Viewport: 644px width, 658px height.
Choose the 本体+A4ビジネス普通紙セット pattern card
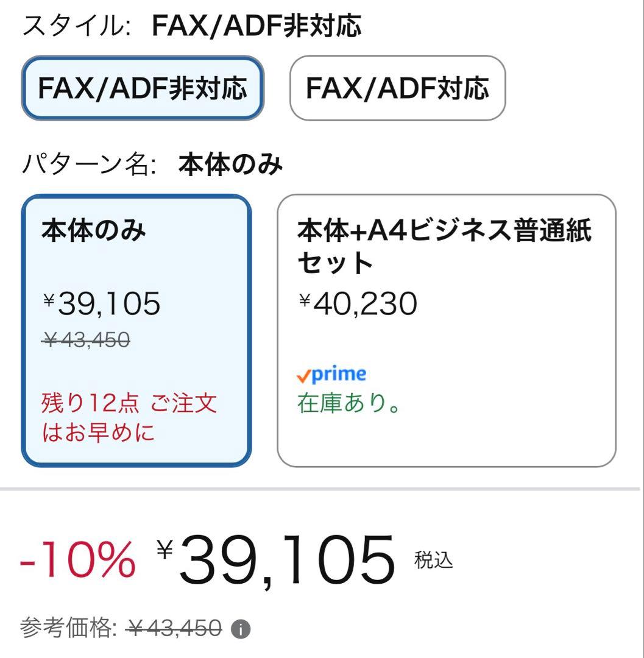click(x=448, y=329)
